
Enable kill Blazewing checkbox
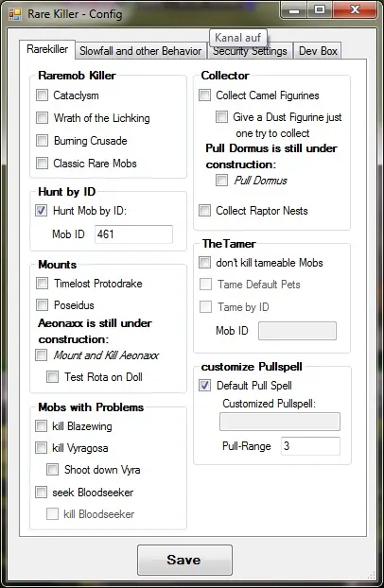(41, 426)
